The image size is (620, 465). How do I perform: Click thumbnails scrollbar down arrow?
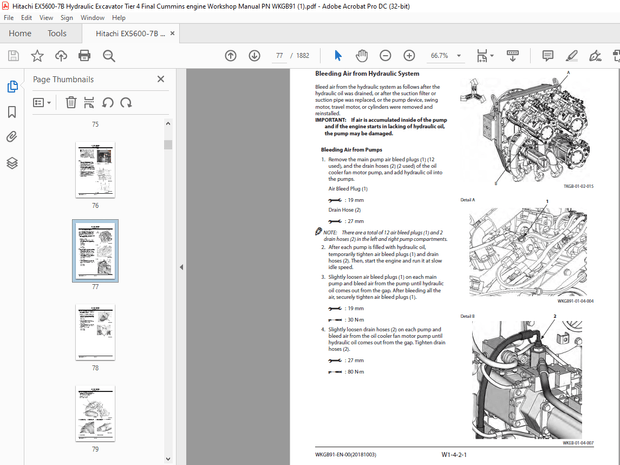coord(168,459)
